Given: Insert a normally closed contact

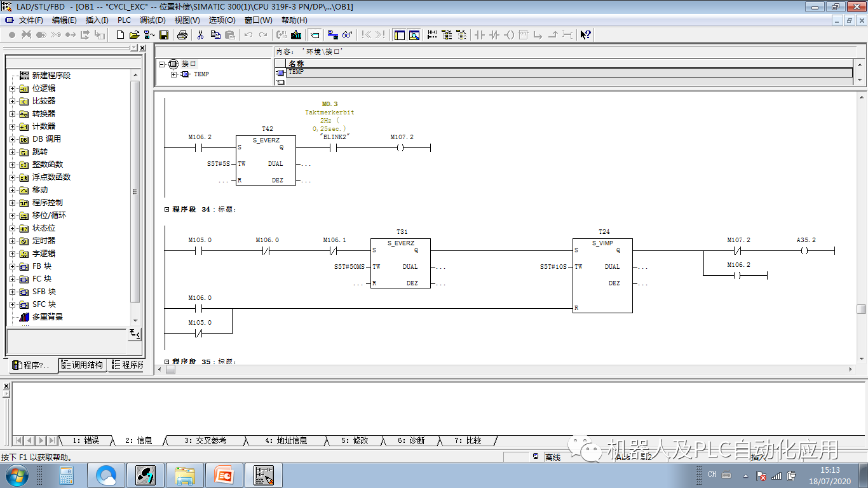Looking at the screenshot, I should (x=494, y=35).
